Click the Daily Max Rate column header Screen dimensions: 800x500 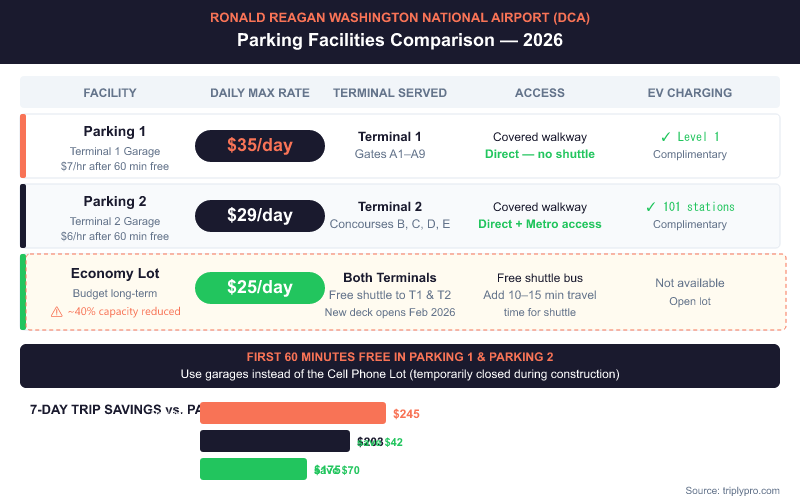click(x=260, y=93)
